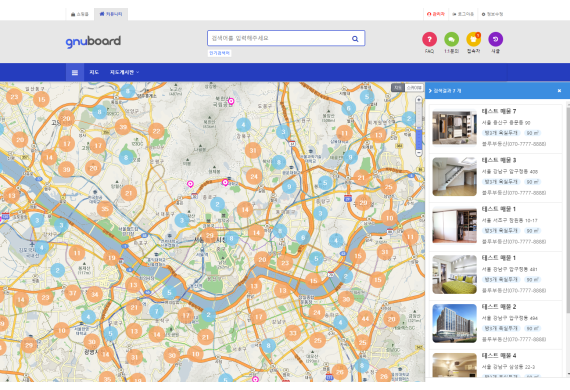Click the 관리자 link at the top right

pyautogui.click(x=436, y=14)
